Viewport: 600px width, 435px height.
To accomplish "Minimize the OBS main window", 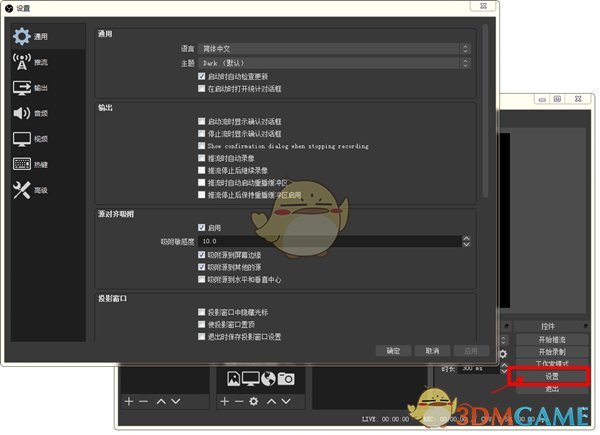I will [542, 99].
